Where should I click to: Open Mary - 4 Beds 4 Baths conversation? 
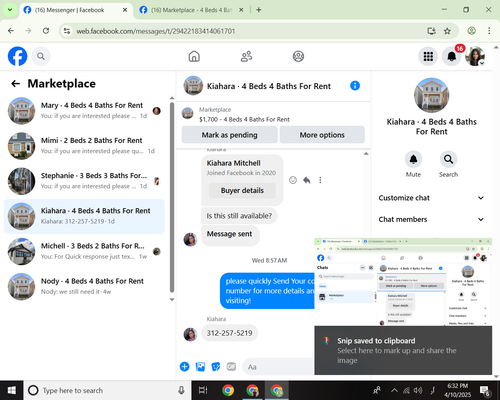coord(84,111)
